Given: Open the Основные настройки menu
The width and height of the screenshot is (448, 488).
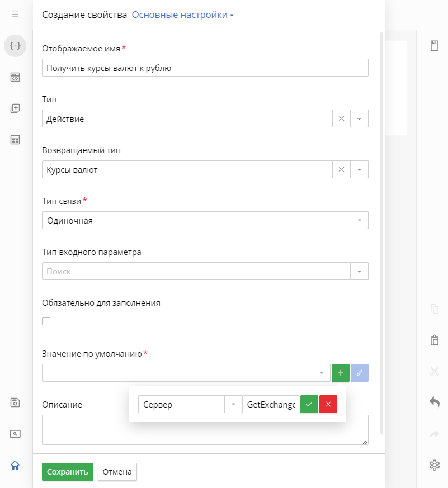Looking at the screenshot, I should coord(182,15).
